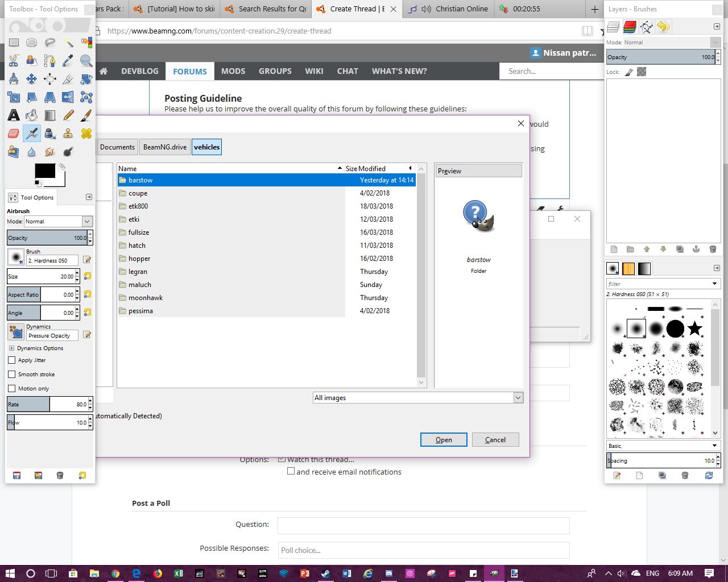Select the Scale tool

coord(14,97)
